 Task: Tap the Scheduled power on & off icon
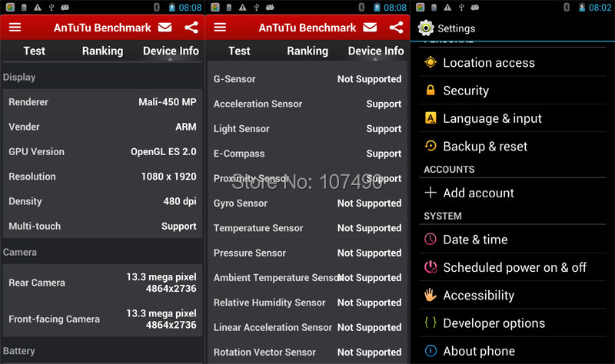(430, 266)
